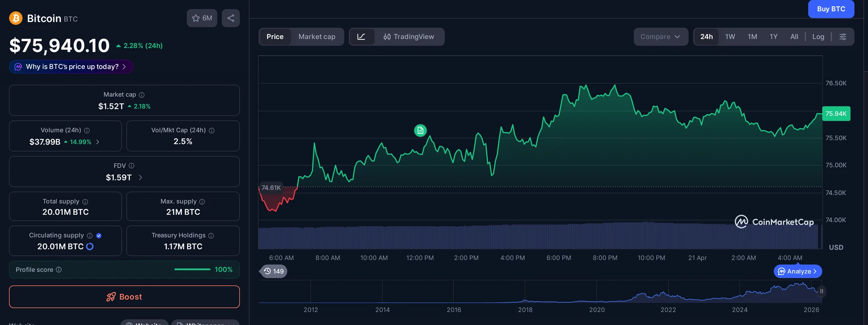Image resolution: width=868 pixels, height=325 pixels.
Task: Switch to TradingView candlestick chart
Action: tap(409, 37)
